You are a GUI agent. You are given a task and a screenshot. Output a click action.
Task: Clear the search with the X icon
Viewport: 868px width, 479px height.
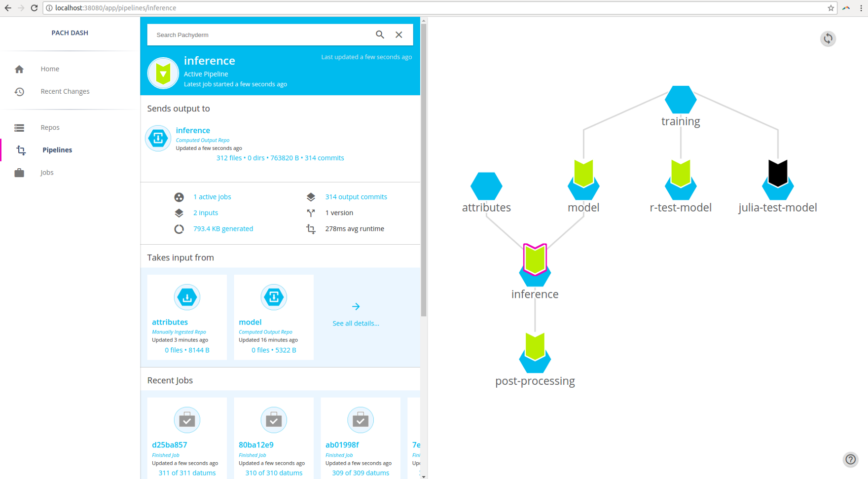point(398,35)
